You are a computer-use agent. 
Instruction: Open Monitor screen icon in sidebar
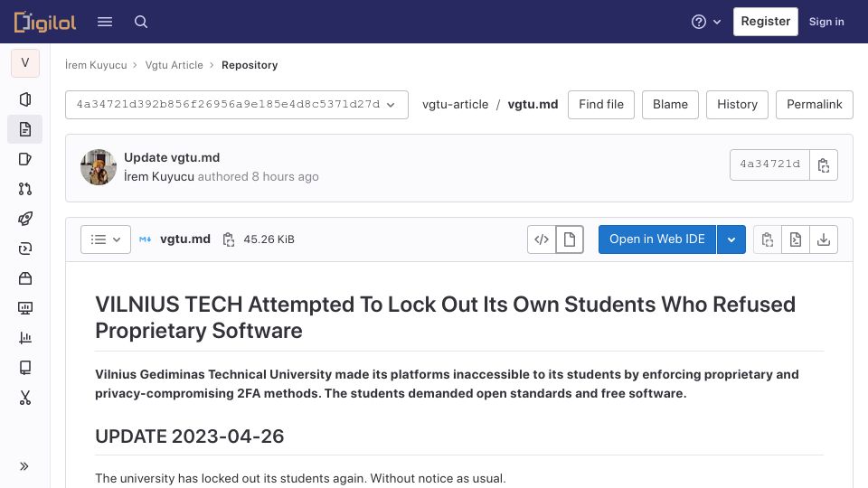click(25, 308)
